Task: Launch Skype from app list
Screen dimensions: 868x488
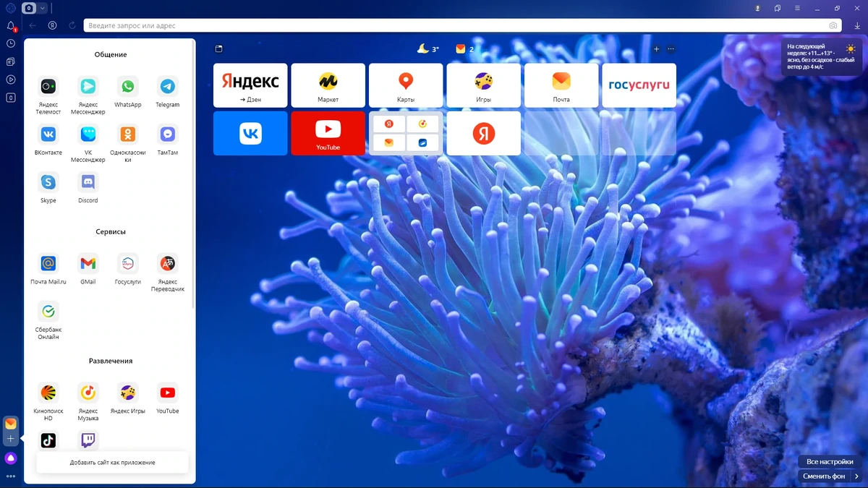Action: (48, 187)
